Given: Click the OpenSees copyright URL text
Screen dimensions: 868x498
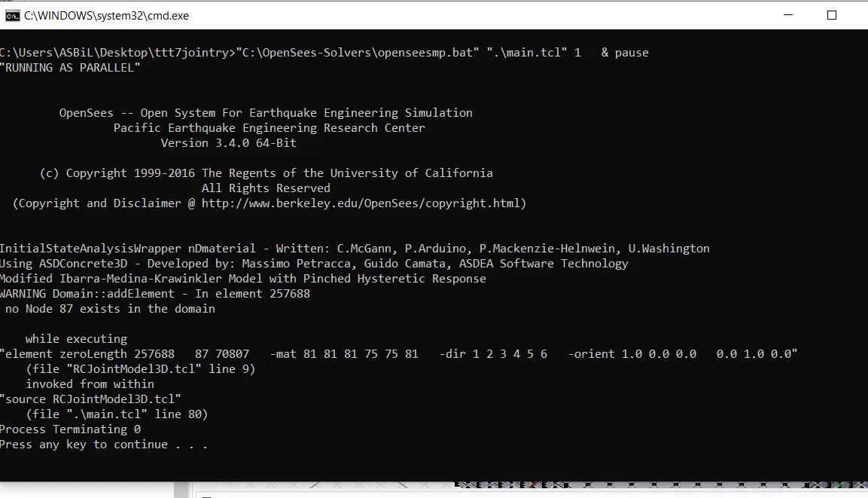Looking at the screenshot, I should click(x=363, y=203).
